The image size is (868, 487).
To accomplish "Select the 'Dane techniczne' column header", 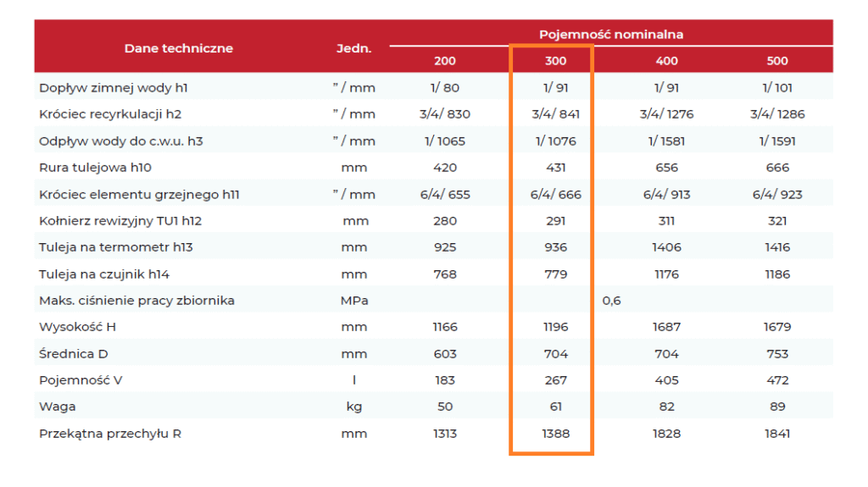I will click(178, 48).
